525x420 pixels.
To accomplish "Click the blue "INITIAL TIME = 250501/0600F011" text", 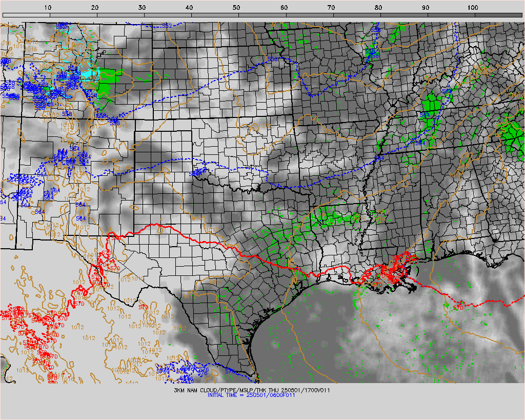I will [251, 395].
